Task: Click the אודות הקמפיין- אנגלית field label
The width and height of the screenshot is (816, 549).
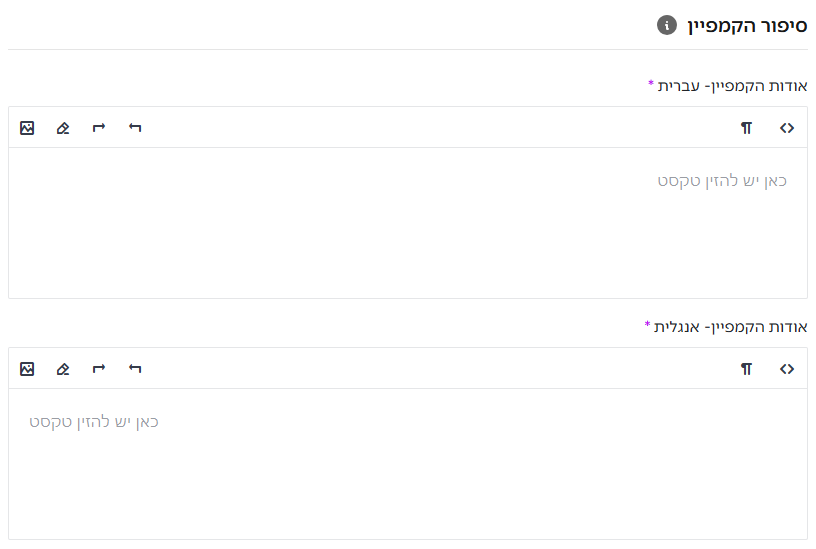Action: click(731, 327)
